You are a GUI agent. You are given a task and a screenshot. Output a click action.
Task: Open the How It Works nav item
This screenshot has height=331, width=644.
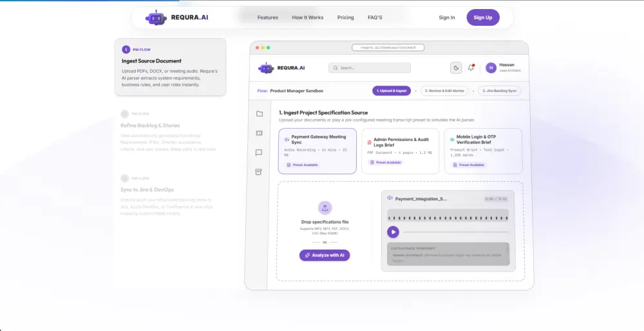308,17
